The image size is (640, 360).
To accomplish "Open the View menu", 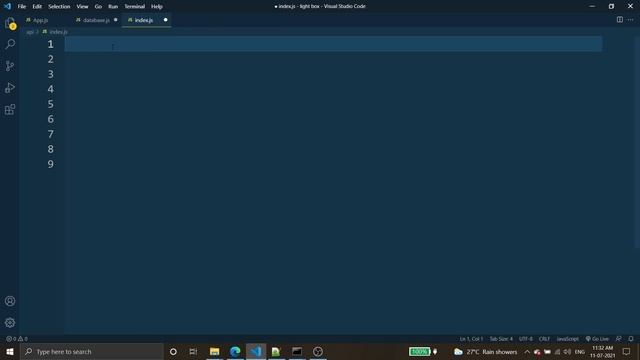I will click(82, 6).
